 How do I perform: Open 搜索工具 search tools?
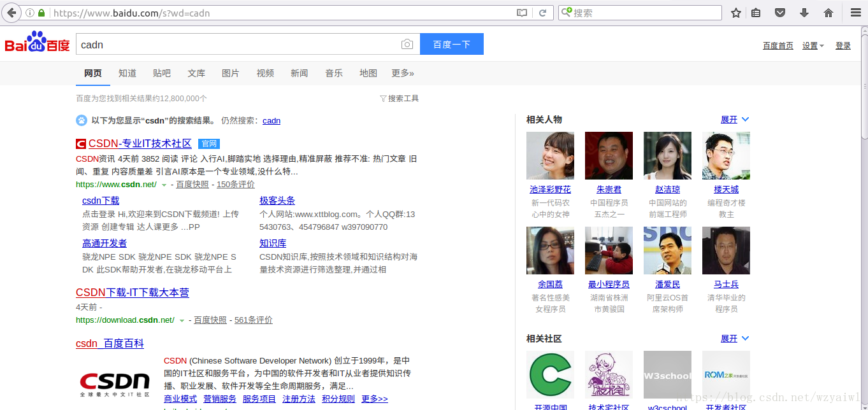point(399,99)
